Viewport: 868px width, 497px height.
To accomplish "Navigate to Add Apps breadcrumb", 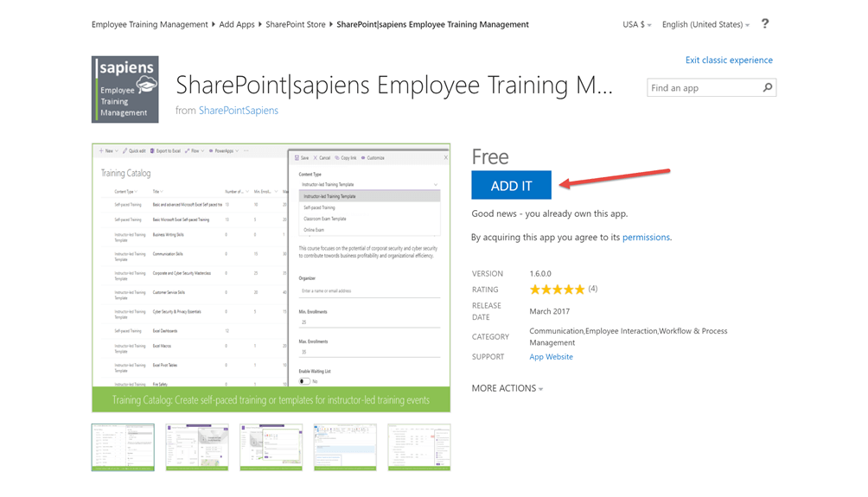I will [x=237, y=25].
